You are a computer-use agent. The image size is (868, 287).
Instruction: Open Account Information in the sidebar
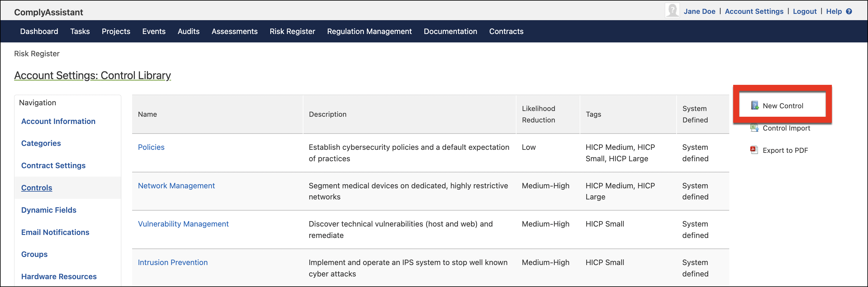tap(58, 121)
